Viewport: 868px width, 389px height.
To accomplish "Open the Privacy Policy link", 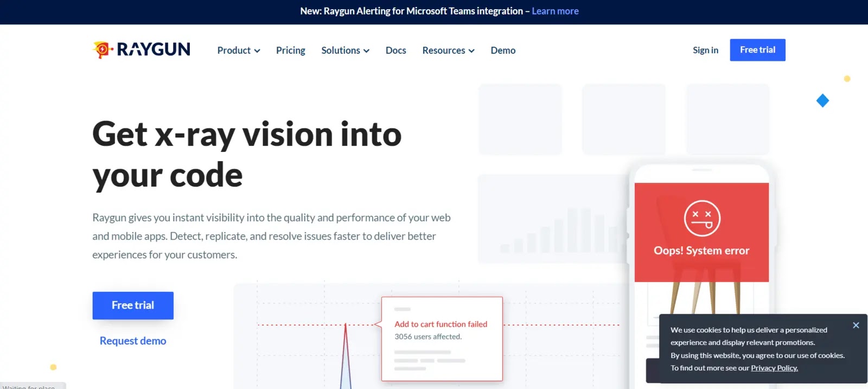I will (774, 368).
